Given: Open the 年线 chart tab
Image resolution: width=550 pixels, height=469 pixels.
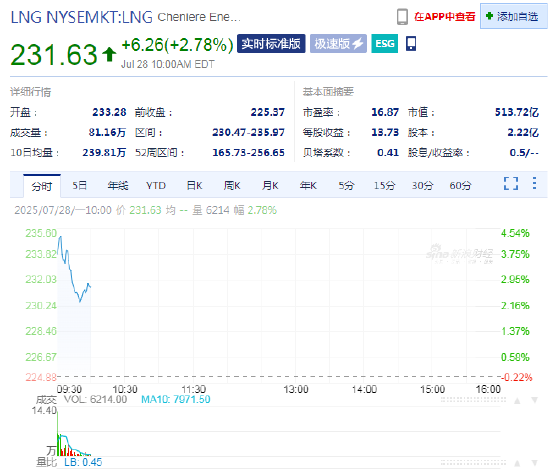Looking at the screenshot, I should (x=118, y=186).
